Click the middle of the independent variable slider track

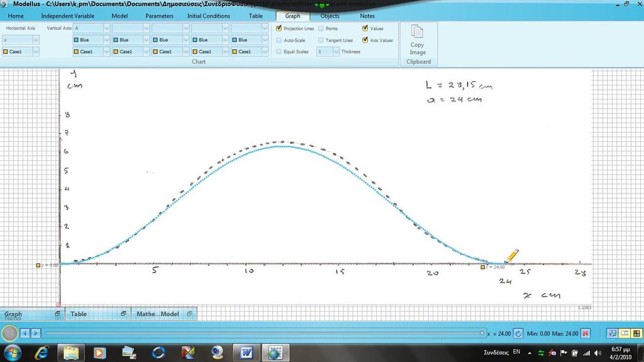(x=265, y=333)
